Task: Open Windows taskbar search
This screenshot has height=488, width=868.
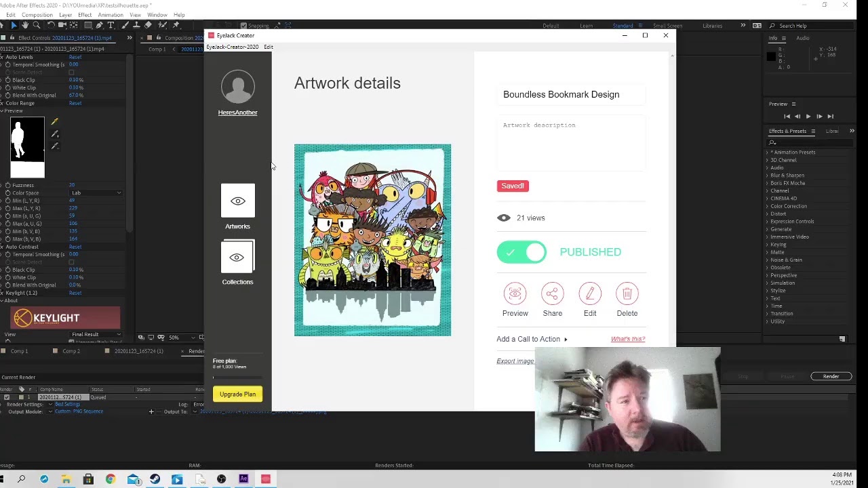Action: (22, 479)
